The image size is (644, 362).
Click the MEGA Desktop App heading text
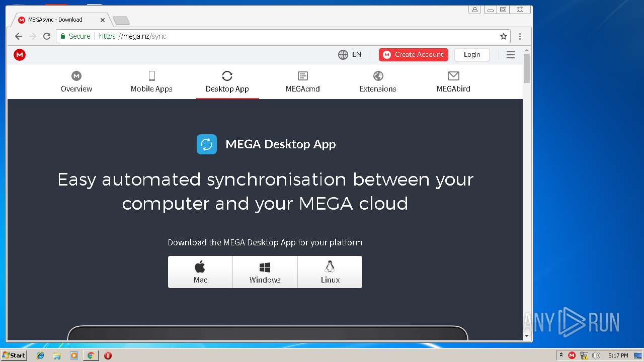coord(281,144)
